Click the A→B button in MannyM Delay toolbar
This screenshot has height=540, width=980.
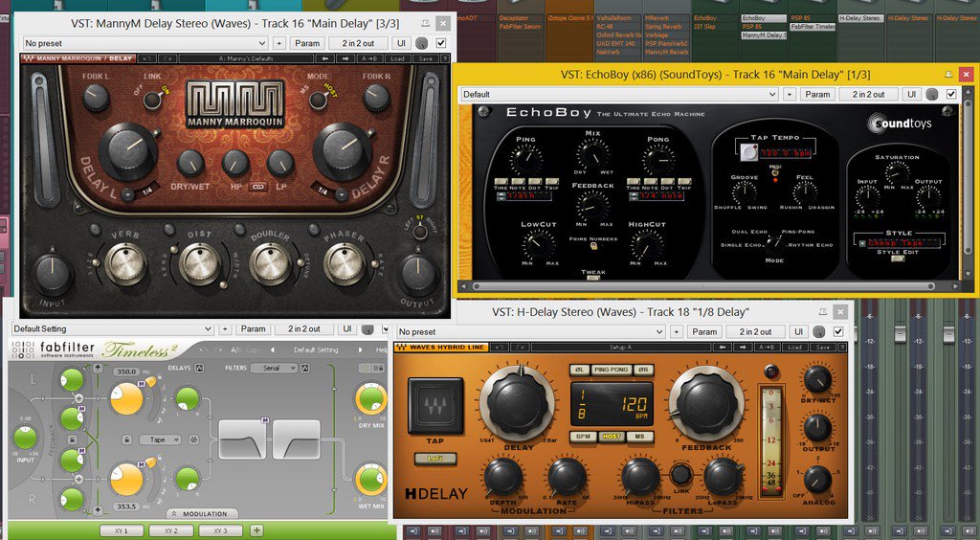click(x=368, y=58)
